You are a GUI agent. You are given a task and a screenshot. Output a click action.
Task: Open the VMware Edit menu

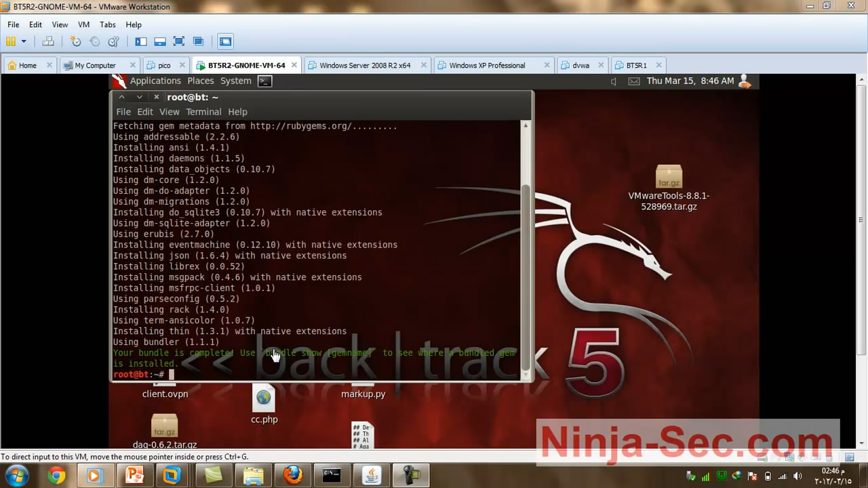click(x=35, y=24)
